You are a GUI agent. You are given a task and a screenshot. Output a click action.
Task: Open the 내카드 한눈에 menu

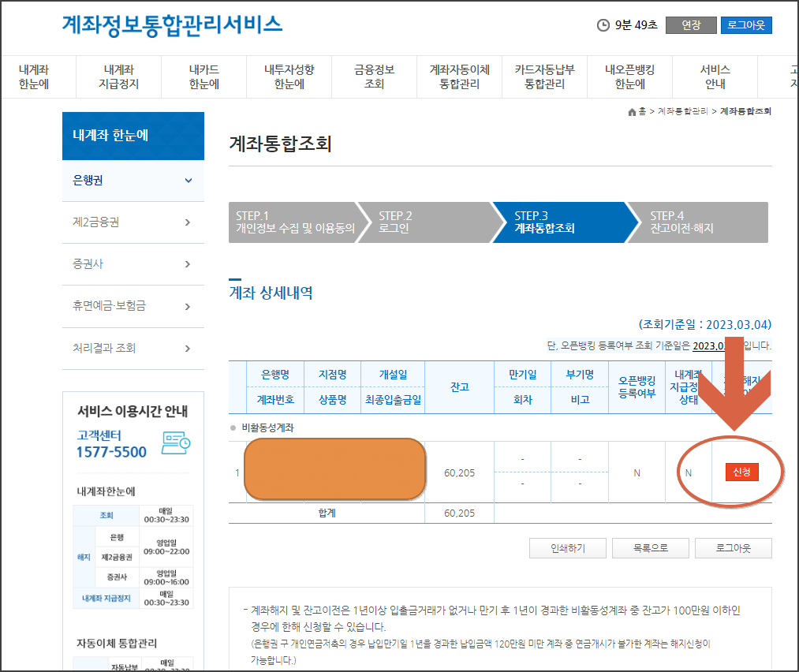[203, 77]
